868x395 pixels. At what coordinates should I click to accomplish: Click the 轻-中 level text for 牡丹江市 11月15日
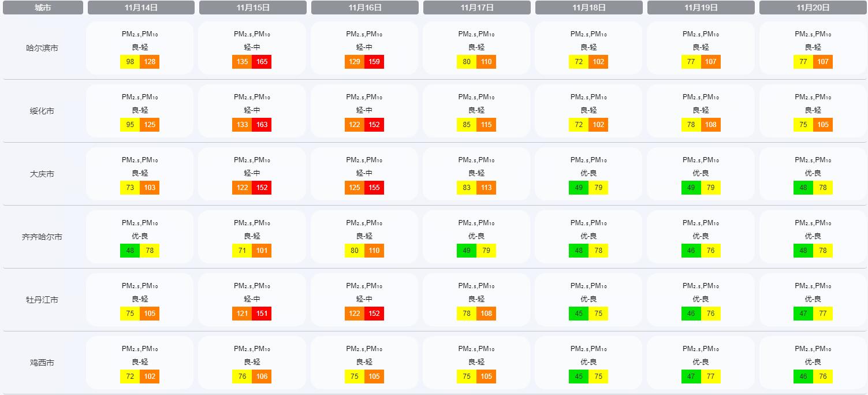coord(252,299)
